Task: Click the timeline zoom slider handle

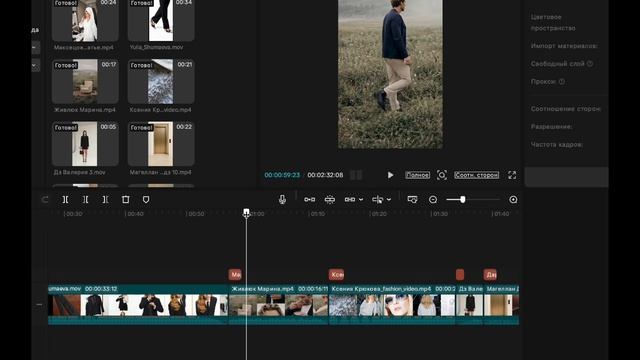Action: pos(462,200)
